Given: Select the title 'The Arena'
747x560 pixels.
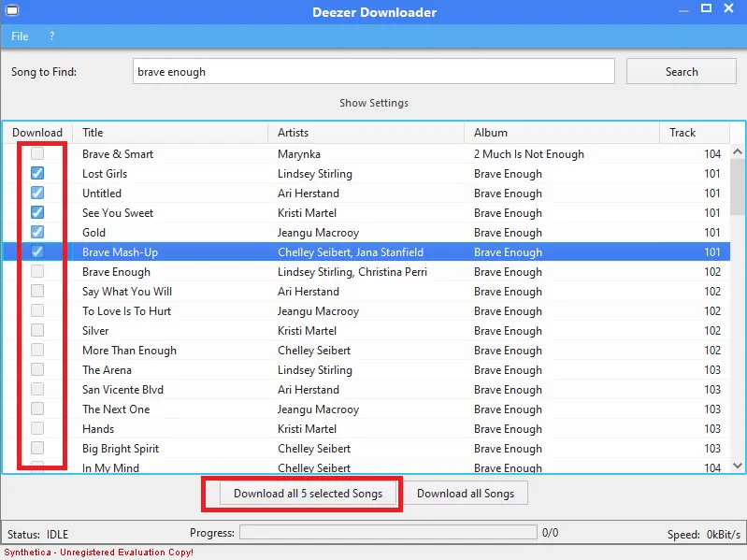Looking at the screenshot, I should (x=107, y=370).
